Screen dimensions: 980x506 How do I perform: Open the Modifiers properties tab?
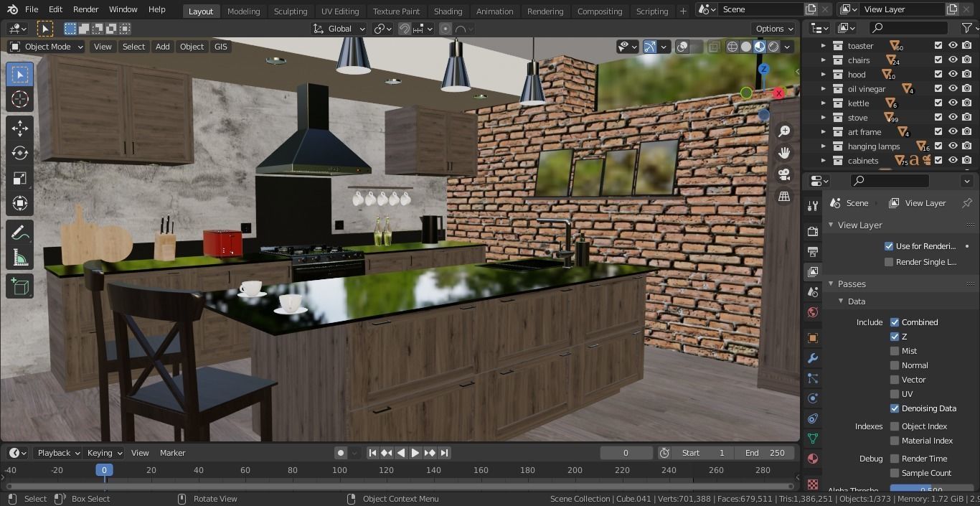812,358
